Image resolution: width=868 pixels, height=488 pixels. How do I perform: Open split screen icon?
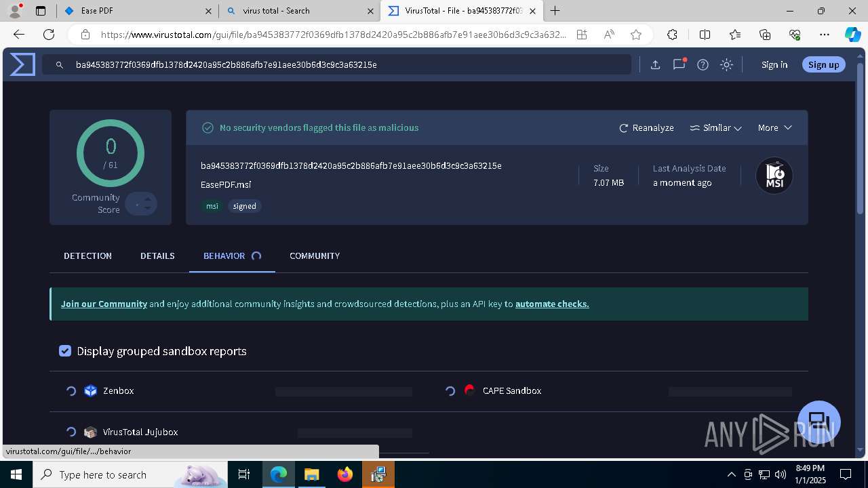coord(705,35)
